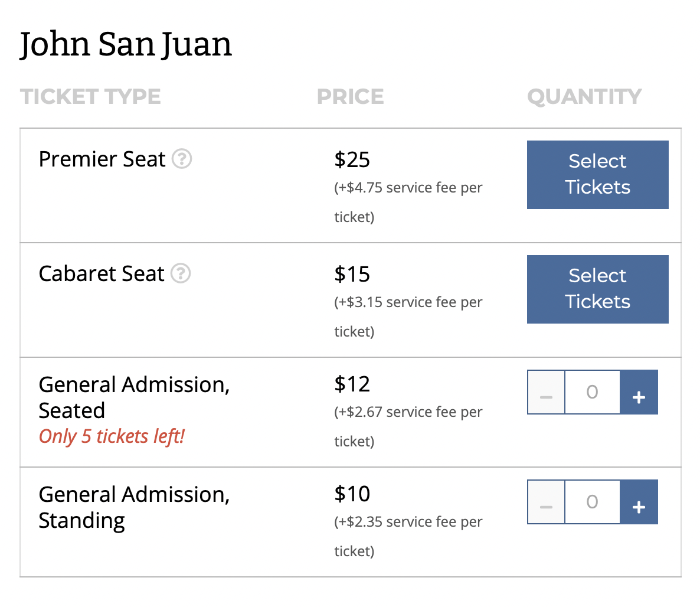Click the General Admission Standing quantity field

(x=593, y=502)
